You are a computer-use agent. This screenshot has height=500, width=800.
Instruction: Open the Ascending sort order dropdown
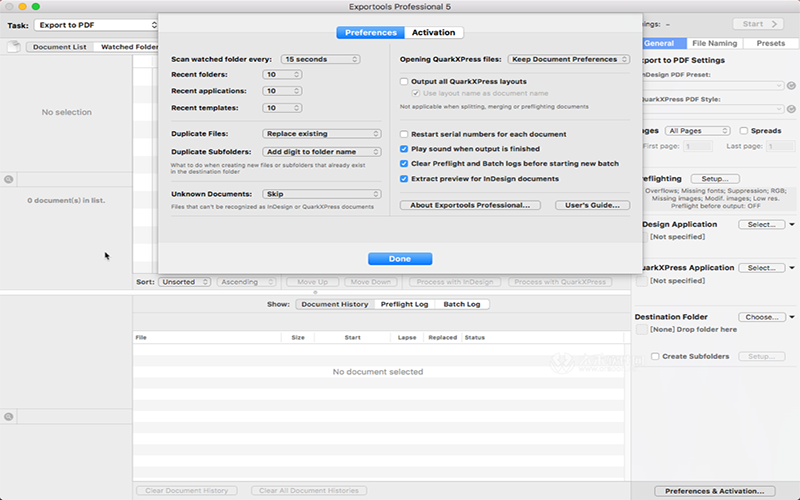tap(246, 282)
